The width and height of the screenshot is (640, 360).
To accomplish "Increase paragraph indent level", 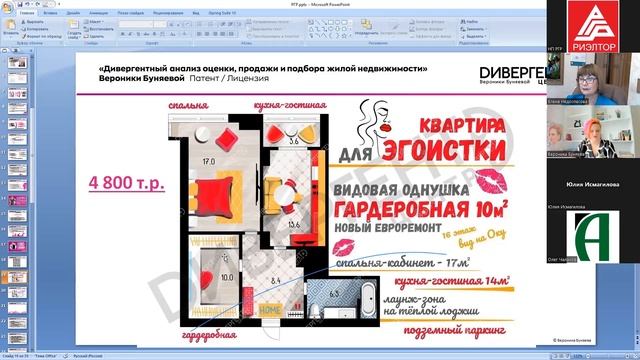I will coord(230,24).
